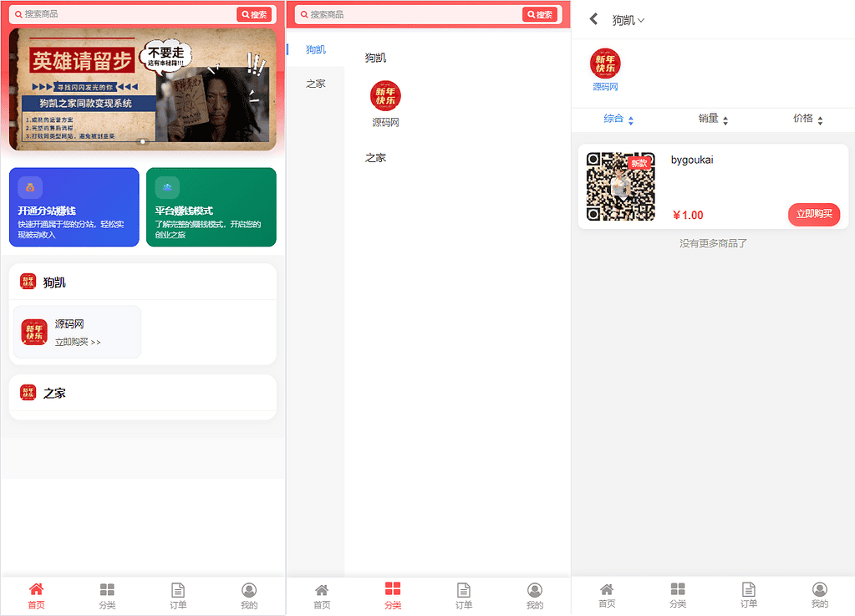Click the banner carousel indicator dot

pos(143,141)
